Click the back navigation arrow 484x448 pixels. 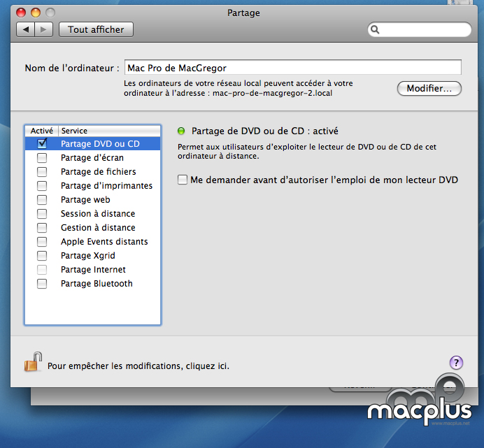pos(26,29)
